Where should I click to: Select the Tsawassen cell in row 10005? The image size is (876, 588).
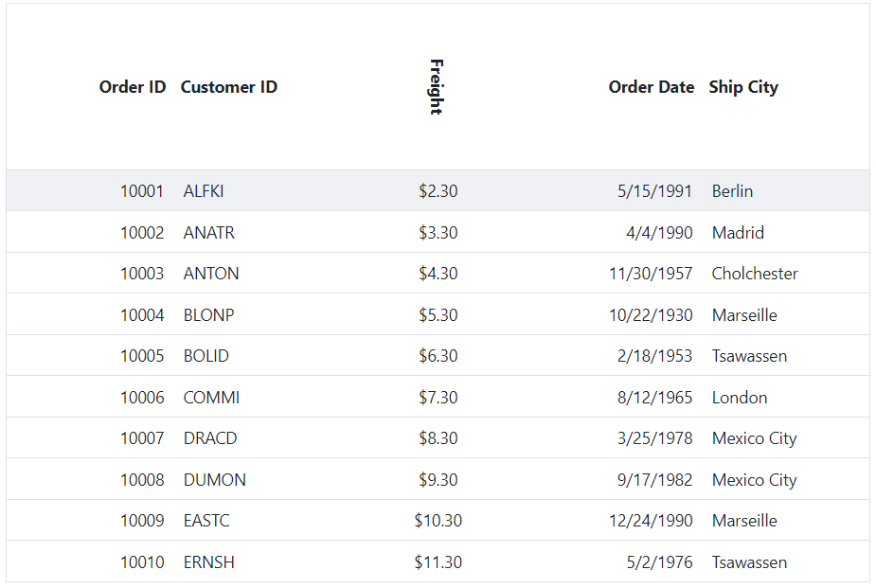point(749,356)
